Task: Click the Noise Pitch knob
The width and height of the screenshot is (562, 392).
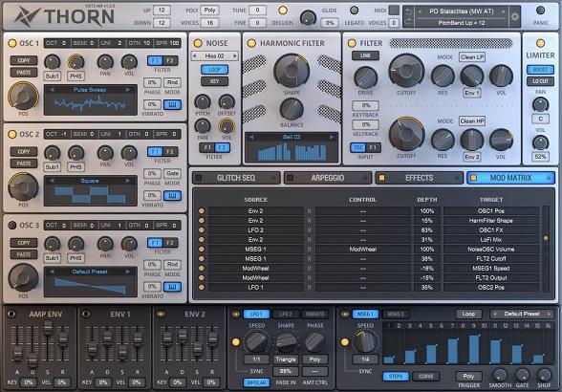Action: coord(203,102)
